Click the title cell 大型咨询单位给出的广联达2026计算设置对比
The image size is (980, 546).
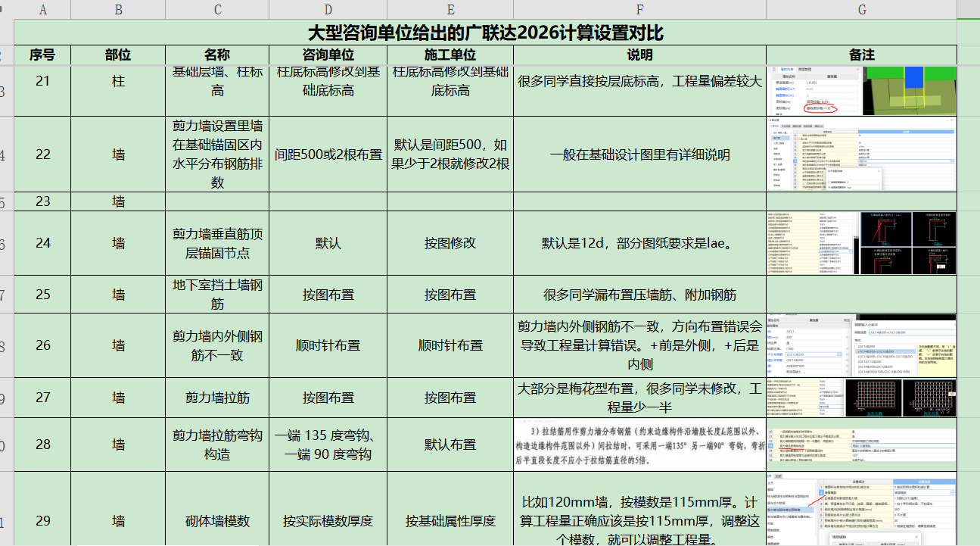tap(486, 33)
